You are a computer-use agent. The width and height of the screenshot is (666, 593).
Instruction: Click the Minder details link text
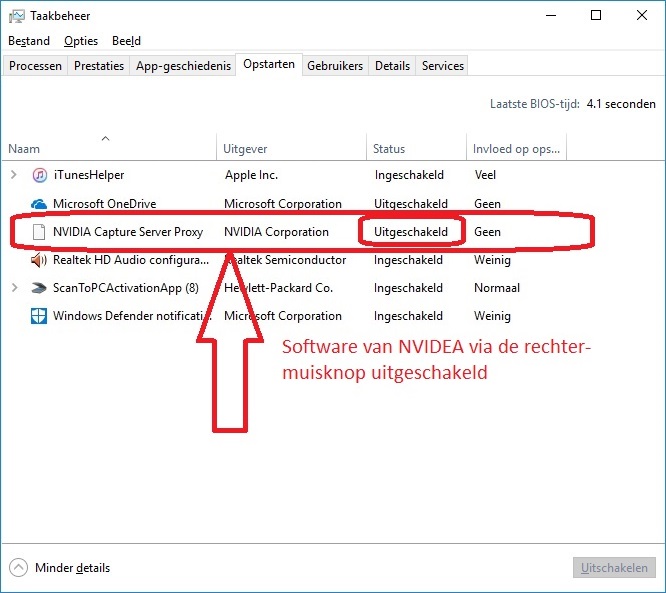(73, 568)
